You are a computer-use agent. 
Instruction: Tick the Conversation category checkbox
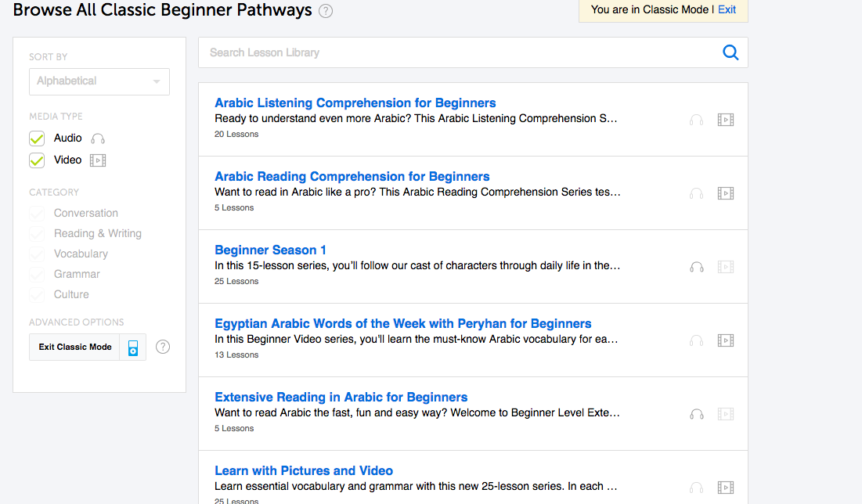click(x=37, y=213)
